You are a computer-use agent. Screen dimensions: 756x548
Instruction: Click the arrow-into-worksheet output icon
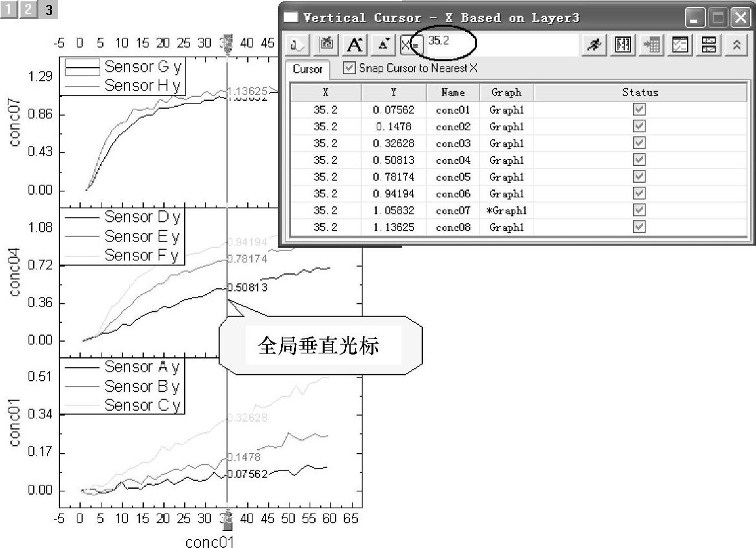(x=651, y=46)
